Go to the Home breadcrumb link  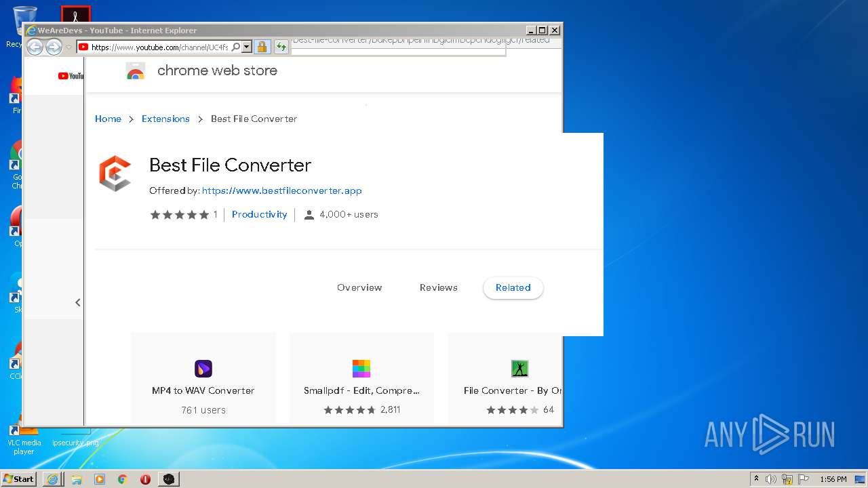click(108, 119)
